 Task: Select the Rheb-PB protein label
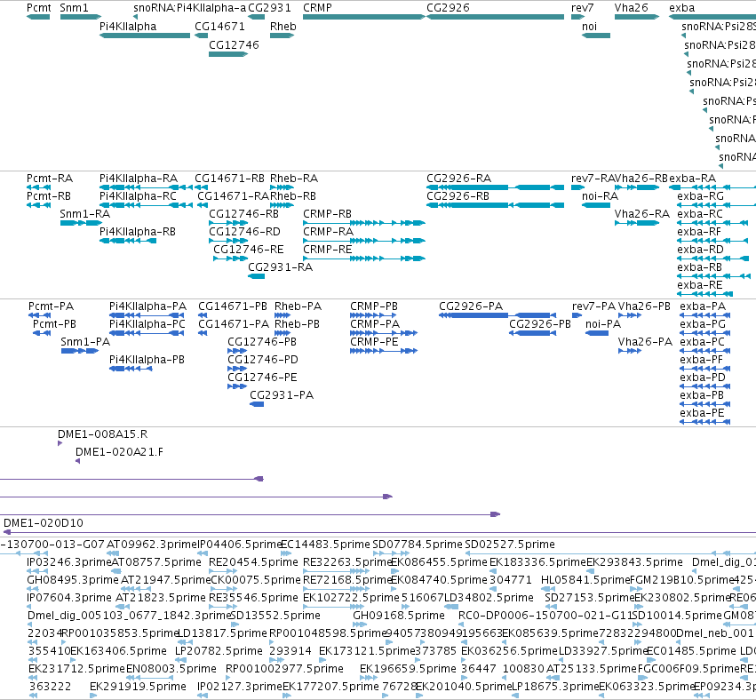pos(297,324)
